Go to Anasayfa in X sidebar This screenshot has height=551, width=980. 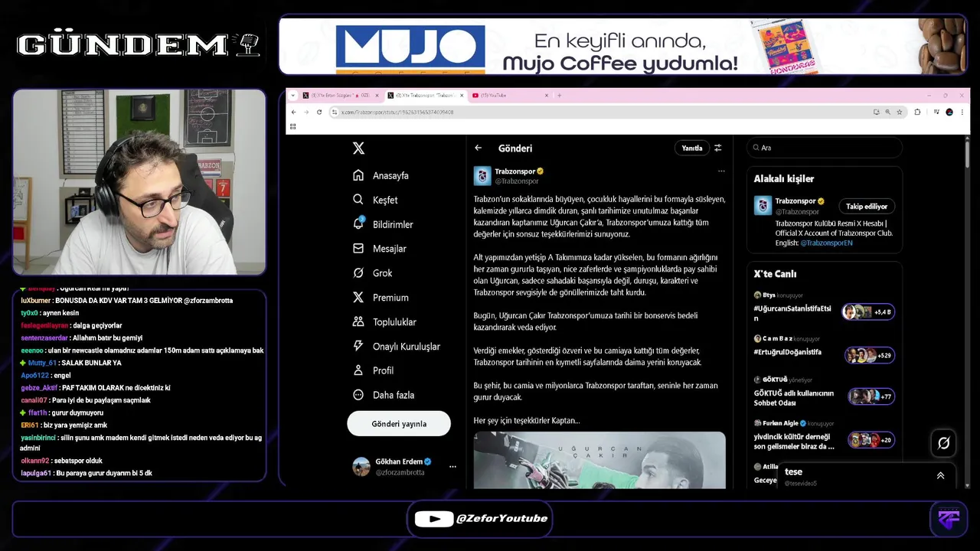click(381, 175)
